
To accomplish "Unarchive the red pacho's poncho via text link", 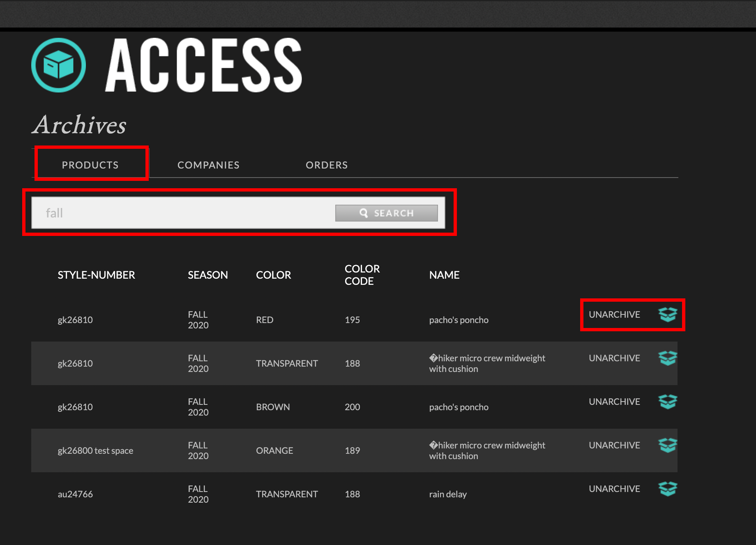I will [614, 314].
